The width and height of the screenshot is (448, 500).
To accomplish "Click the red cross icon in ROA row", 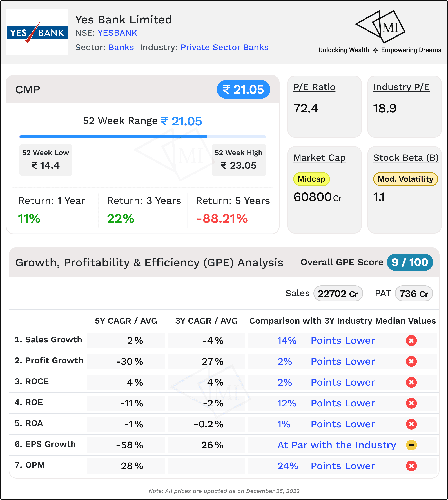I will pos(411,424).
